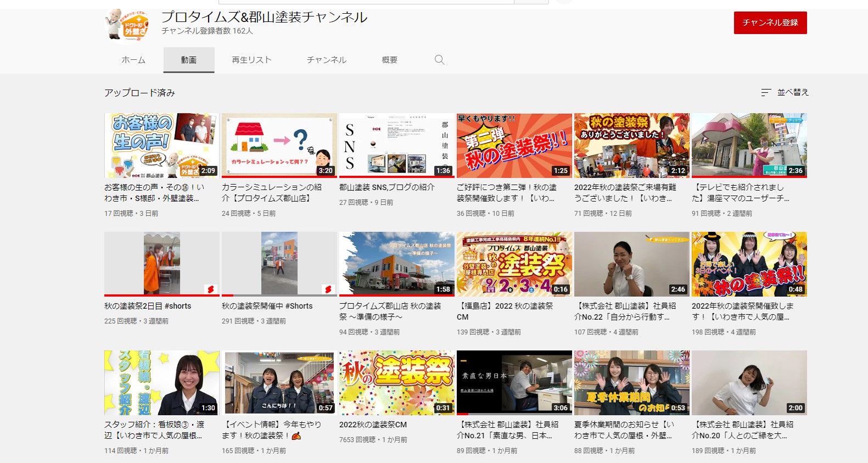
Task: Open スタッフ紹介 看板娘 渡辺 video thumbnail
Action: pos(161,382)
